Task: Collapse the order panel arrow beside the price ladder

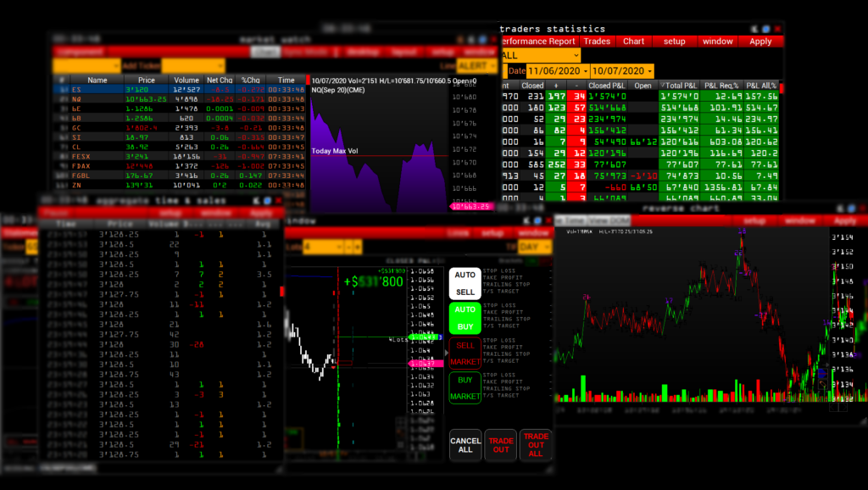Action: 446,354
